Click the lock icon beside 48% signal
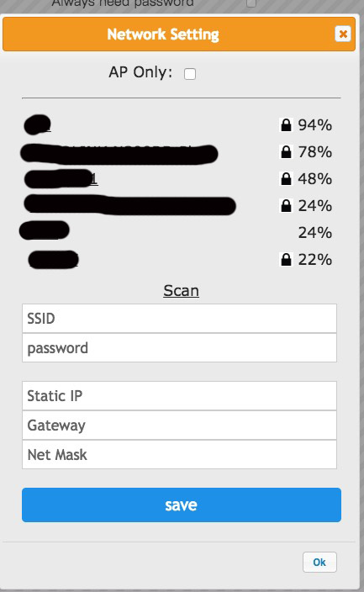 coord(286,178)
